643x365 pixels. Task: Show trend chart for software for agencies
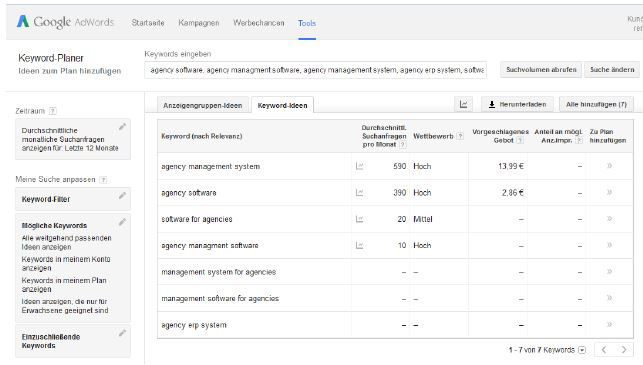(x=359, y=219)
